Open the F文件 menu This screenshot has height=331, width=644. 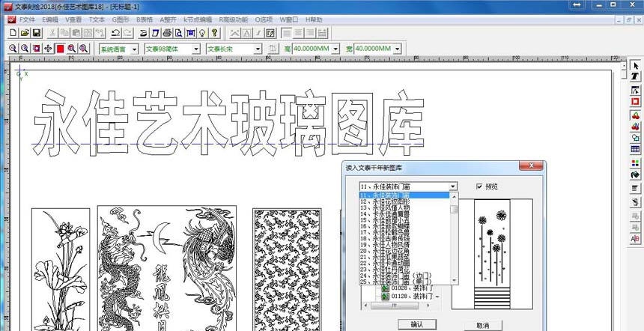coord(27,19)
